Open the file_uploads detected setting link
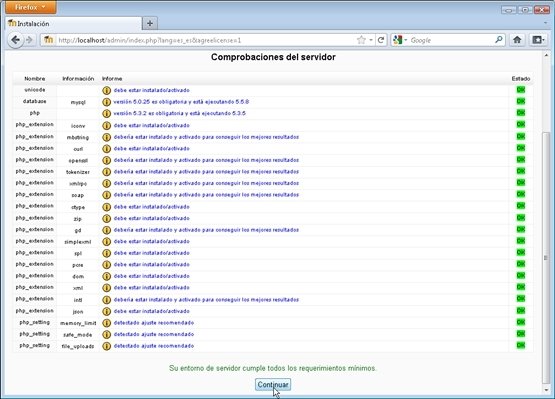The width and height of the screenshot is (555, 399). click(x=154, y=346)
